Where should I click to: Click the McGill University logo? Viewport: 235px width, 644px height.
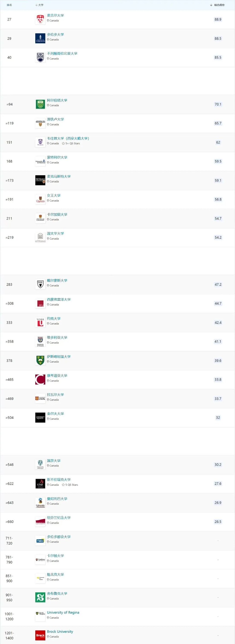(x=40, y=19)
